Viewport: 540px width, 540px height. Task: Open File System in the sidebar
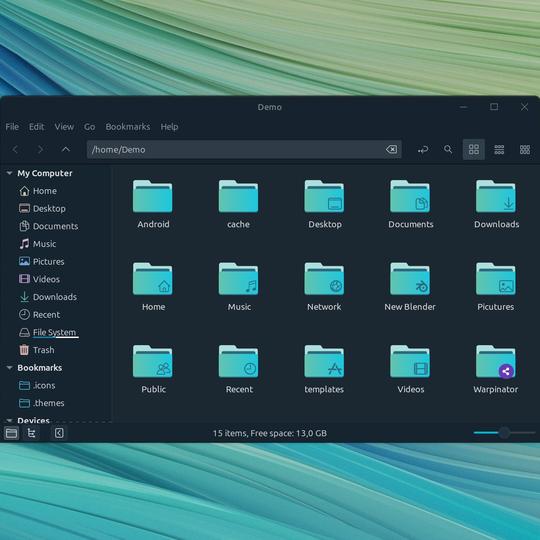tap(48, 332)
